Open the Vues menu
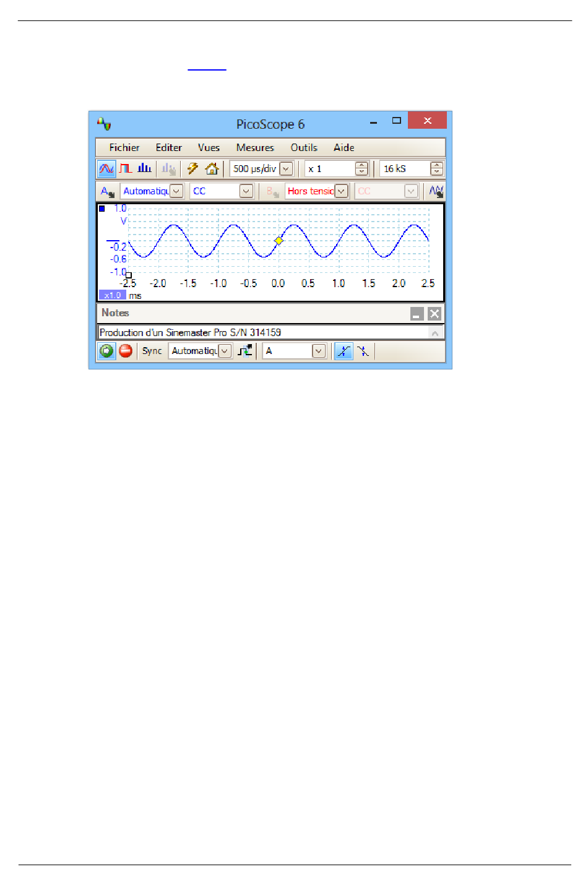Image resolution: width=588 pixels, height=872 pixels. click(x=209, y=147)
